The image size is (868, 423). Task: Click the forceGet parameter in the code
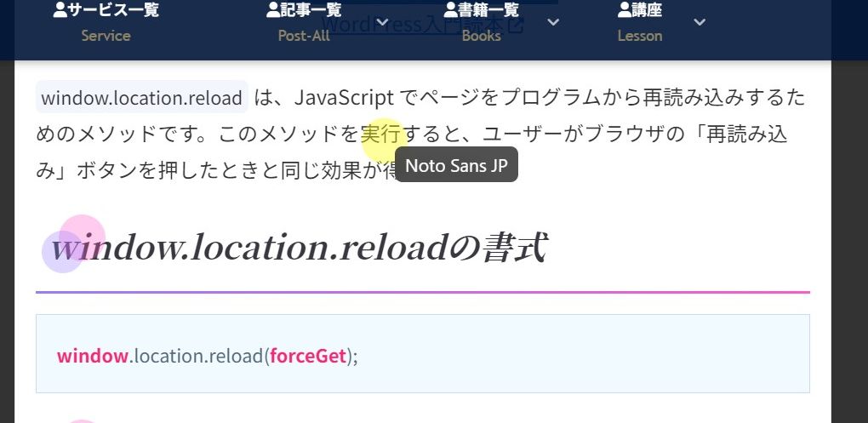(x=308, y=356)
